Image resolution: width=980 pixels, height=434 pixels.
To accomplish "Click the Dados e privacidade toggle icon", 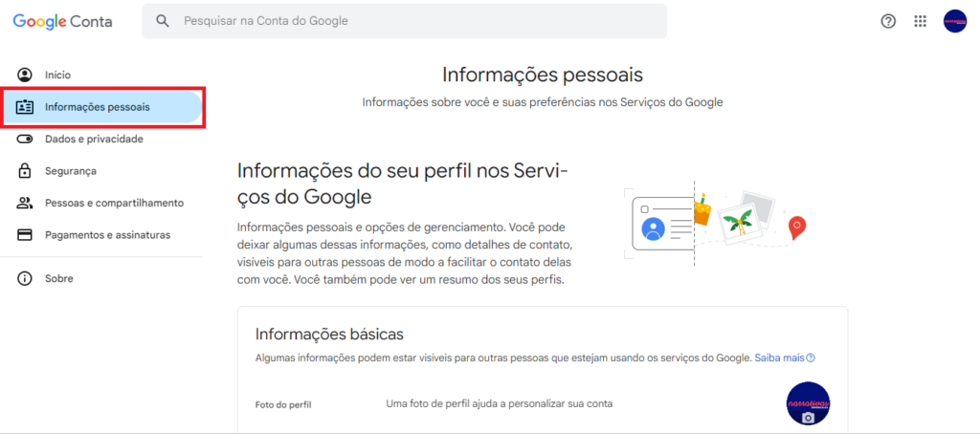I will click(x=24, y=140).
